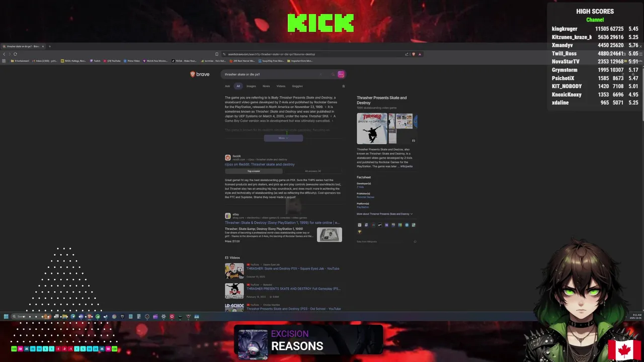Clear the search query with X

(x=320, y=74)
